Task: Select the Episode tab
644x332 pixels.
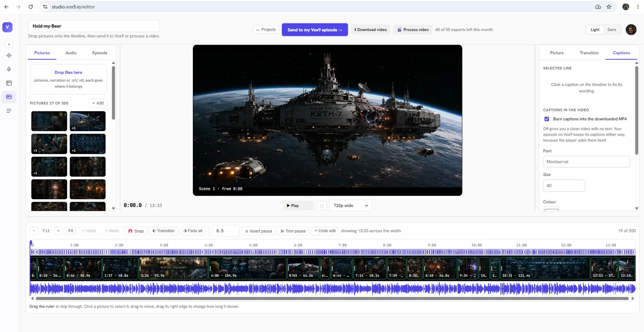Action: (100, 53)
